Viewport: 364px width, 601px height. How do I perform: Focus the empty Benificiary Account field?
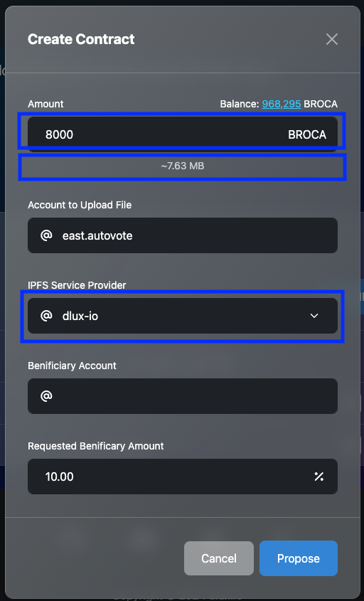tap(183, 396)
